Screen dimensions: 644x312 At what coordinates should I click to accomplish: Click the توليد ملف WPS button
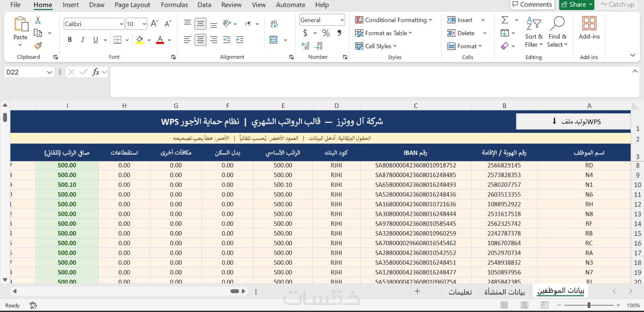[x=573, y=121]
